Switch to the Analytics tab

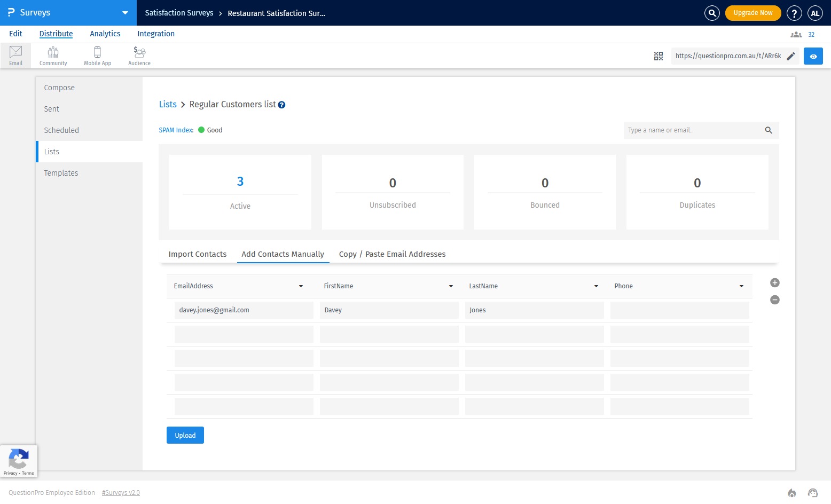click(105, 34)
